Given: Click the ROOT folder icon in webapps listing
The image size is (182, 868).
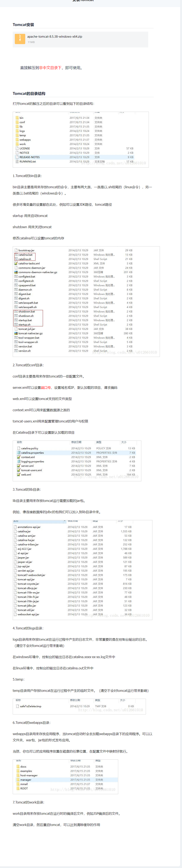Looking at the screenshot, I should click(18, 789).
